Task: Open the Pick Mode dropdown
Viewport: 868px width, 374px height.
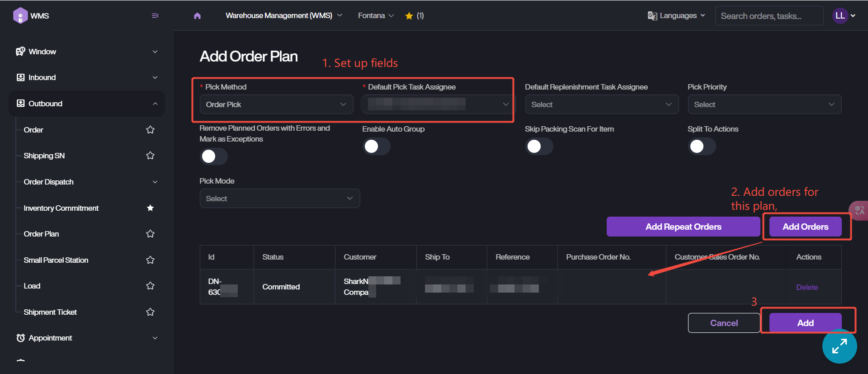Action: point(280,199)
